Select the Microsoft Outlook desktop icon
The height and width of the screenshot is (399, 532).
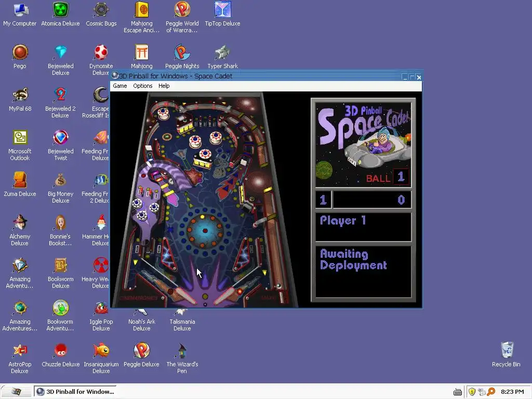click(x=20, y=145)
